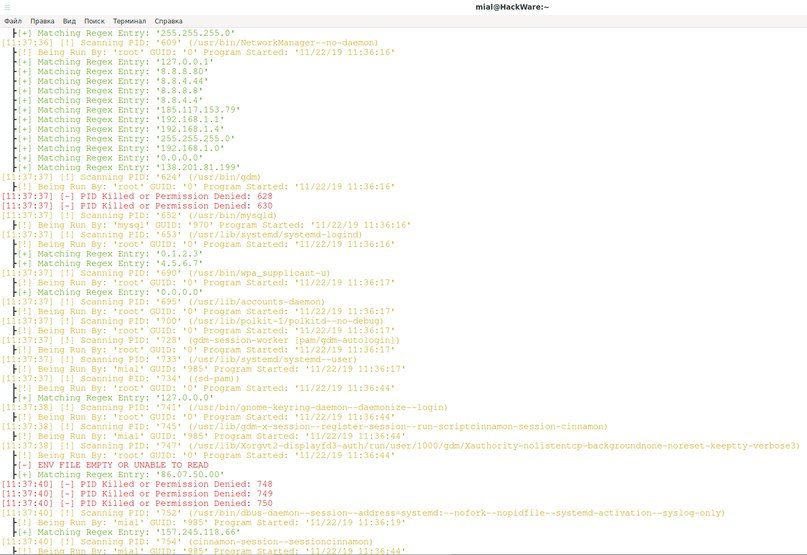Open the Вид menu

coord(69,21)
